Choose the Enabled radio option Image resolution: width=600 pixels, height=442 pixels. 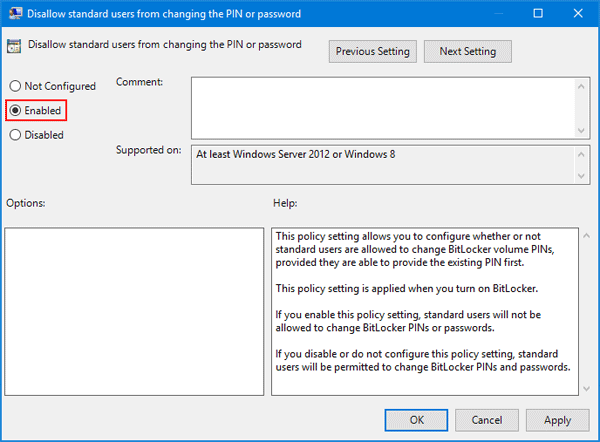point(15,110)
